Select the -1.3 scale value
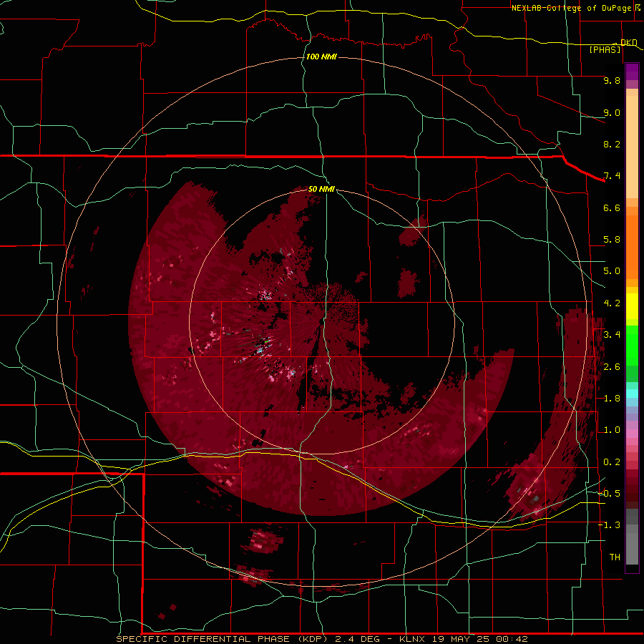This screenshot has width=644, height=644. point(609,525)
